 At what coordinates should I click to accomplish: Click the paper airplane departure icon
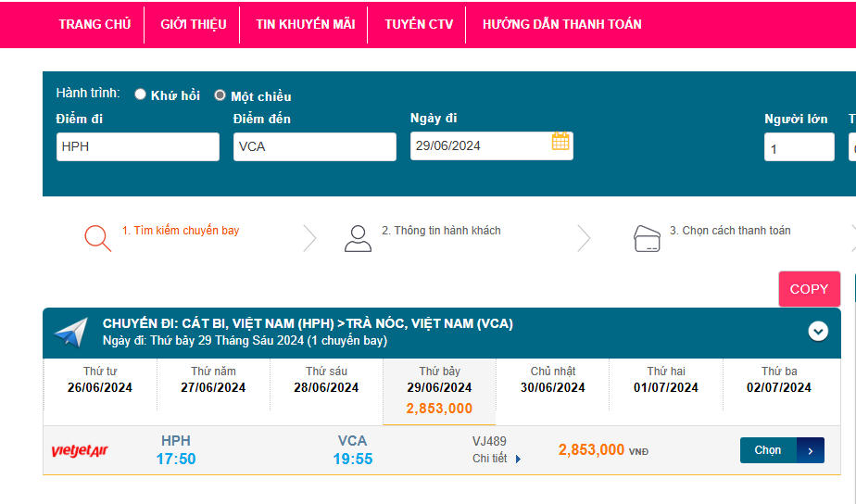click(x=71, y=333)
